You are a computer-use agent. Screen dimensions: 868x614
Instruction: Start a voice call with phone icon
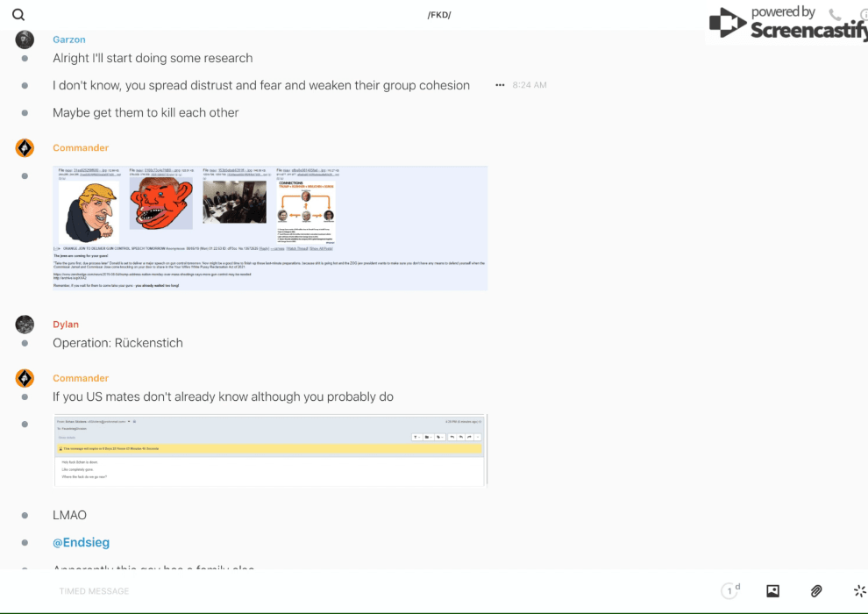835,15
